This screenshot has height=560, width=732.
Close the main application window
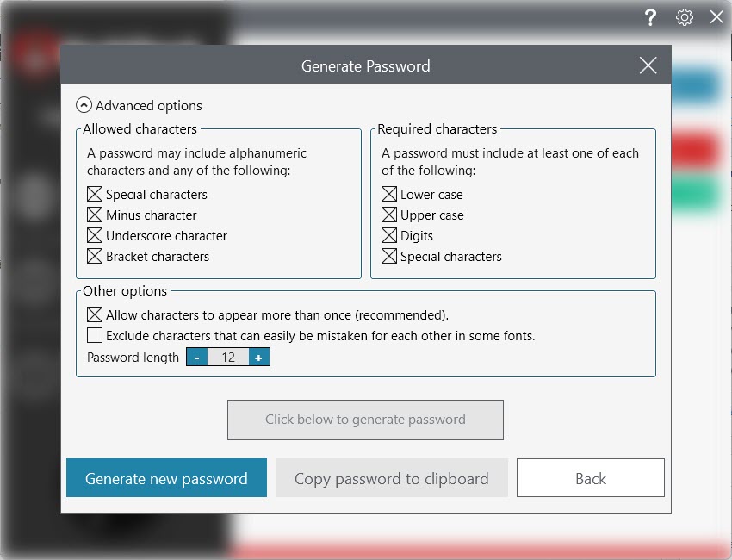point(716,18)
